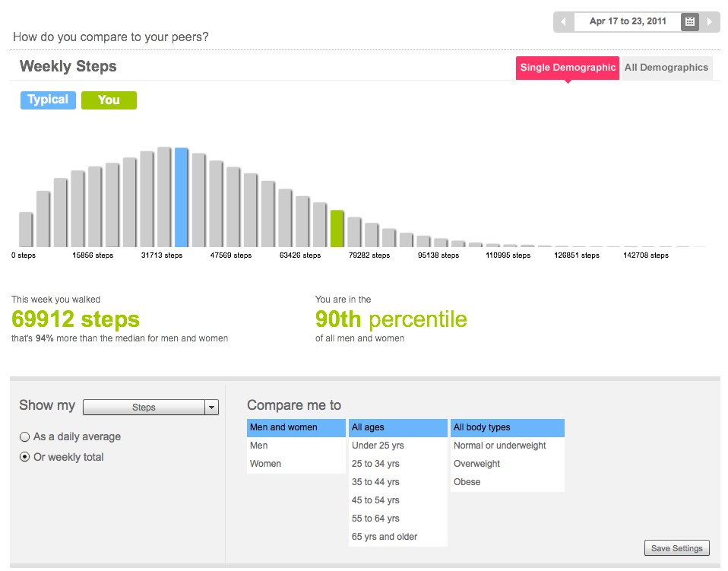
Task: Select Overweight body type
Action: 508,464
